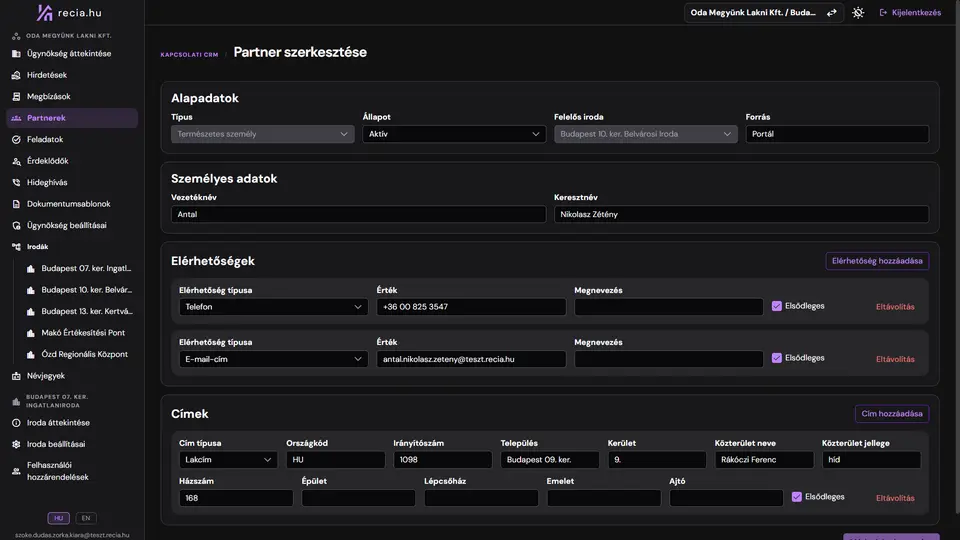Image resolution: width=960 pixels, height=540 pixels.
Task: Click the phone value field +36 00 825 3547
Action: click(x=471, y=307)
